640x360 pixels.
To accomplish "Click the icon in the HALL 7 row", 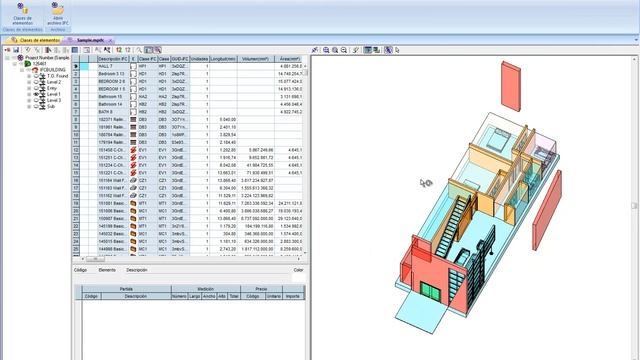I will click(x=133, y=66).
